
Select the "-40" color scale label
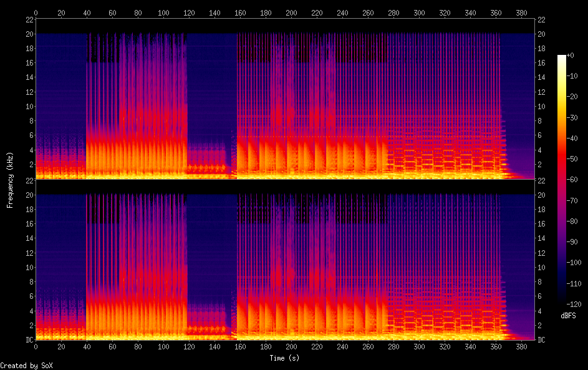coord(572,139)
